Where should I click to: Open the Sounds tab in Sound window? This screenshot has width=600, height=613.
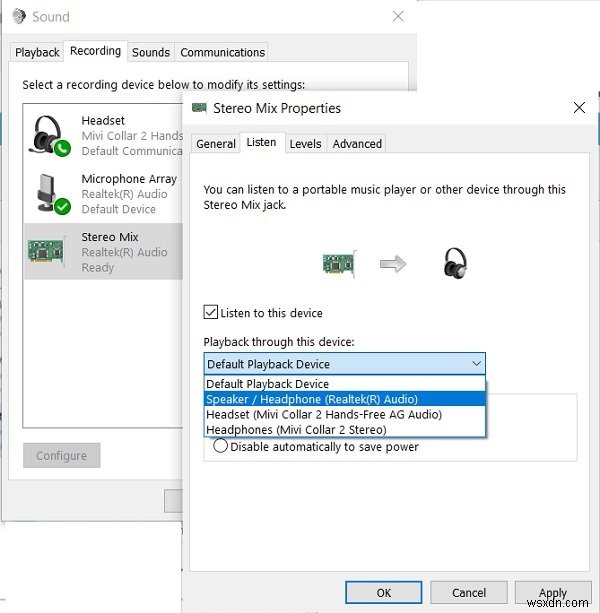[x=151, y=52]
